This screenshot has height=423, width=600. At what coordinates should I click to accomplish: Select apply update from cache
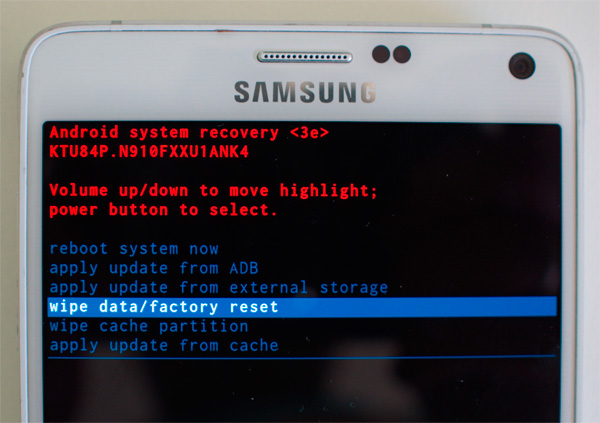[x=164, y=346]
